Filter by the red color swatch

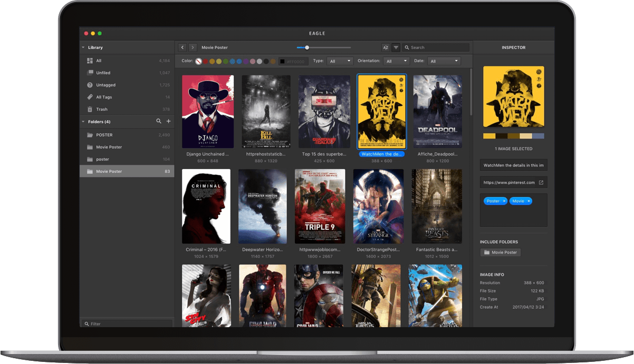[x=206, y=61]
